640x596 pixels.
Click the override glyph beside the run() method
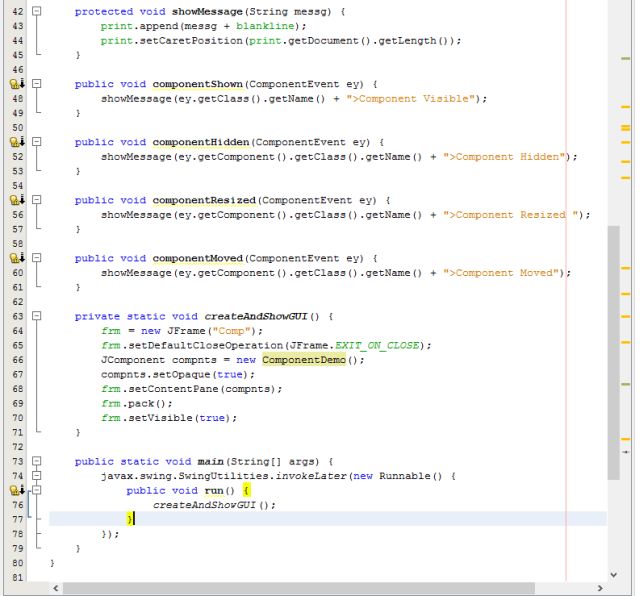coord(17,490)
